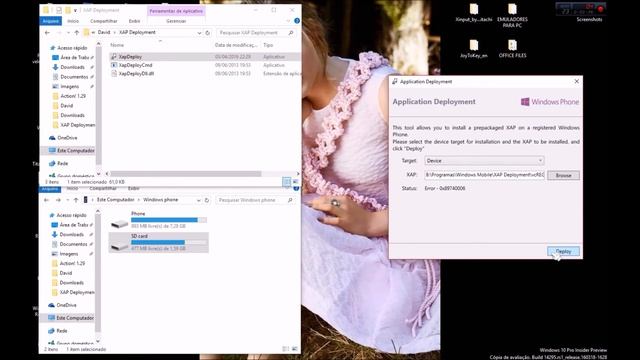Click the XAP file path field

pos(484,175)
